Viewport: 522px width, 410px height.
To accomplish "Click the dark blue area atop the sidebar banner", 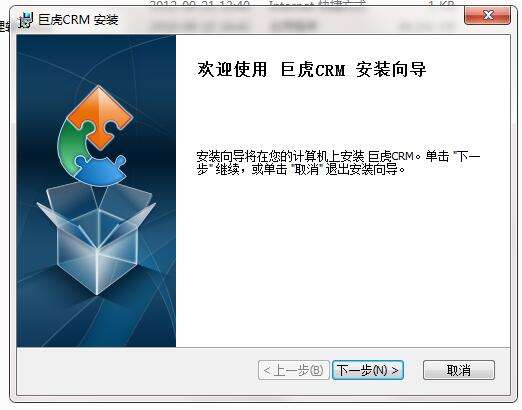I will (x=96, y=53).
